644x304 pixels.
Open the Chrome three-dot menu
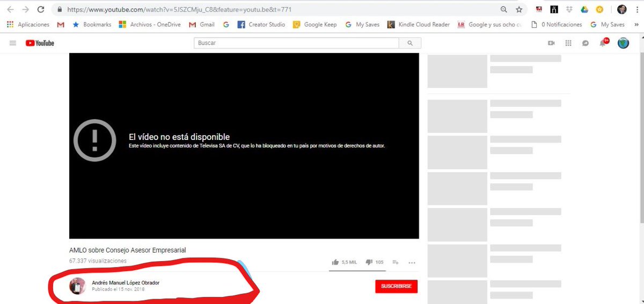[x=636, y=10]
